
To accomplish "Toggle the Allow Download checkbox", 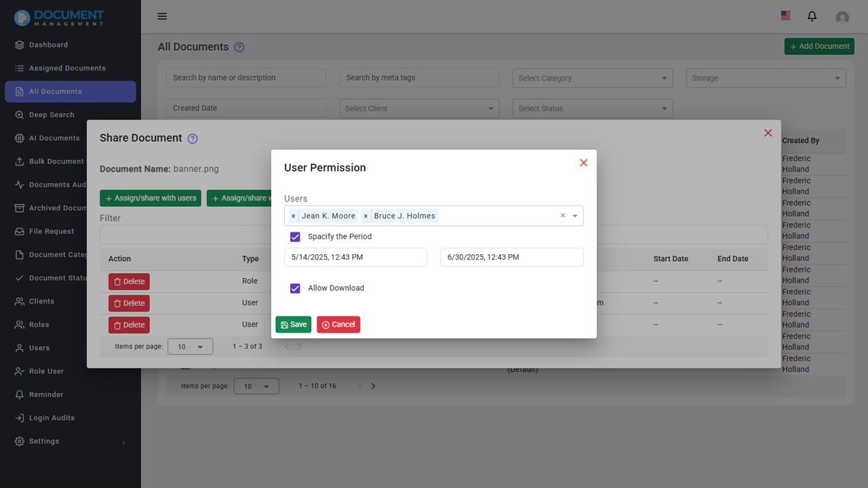I will 295,288.
